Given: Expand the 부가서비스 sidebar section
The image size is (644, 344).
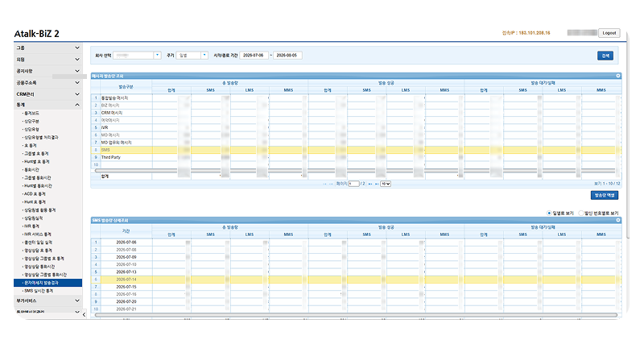Looking at the screenshot, I should (x=47, y=300).
